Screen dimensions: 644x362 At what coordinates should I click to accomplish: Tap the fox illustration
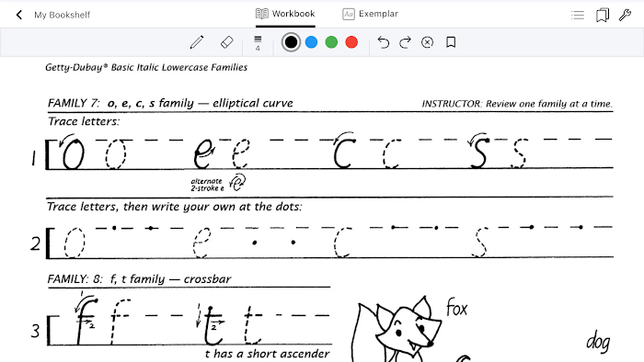[397, 330]
